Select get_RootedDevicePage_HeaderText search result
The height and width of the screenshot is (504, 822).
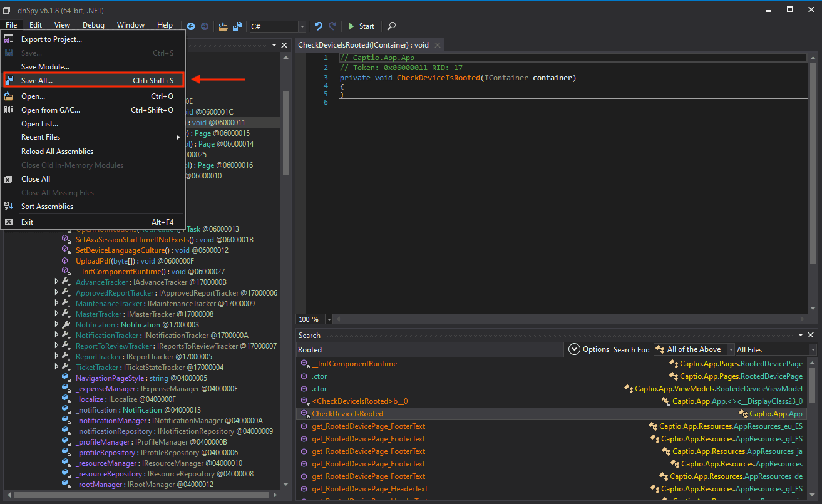(x=552, y=489)
